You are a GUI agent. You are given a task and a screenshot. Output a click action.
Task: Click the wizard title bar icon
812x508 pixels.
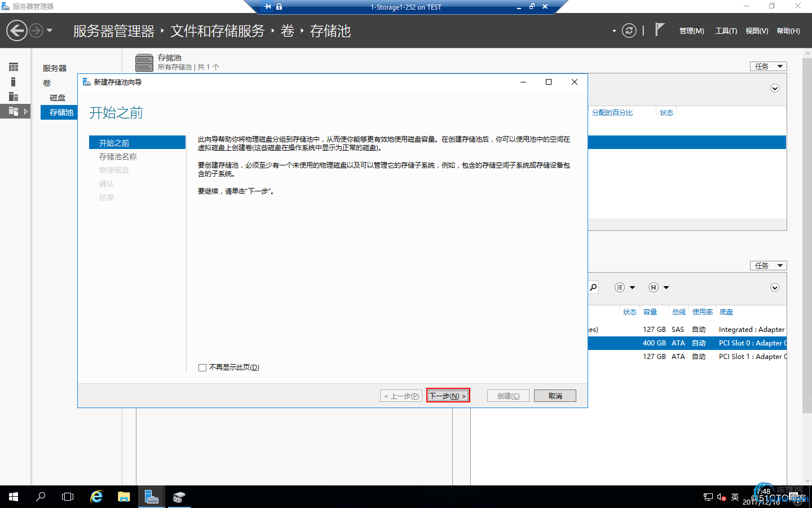click(x=87, y=82)
